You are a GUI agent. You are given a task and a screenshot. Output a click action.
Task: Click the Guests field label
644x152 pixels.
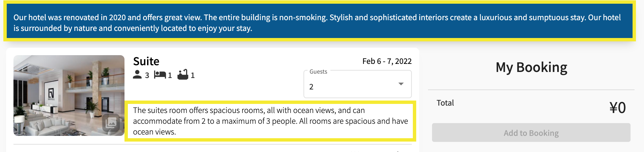318,72
